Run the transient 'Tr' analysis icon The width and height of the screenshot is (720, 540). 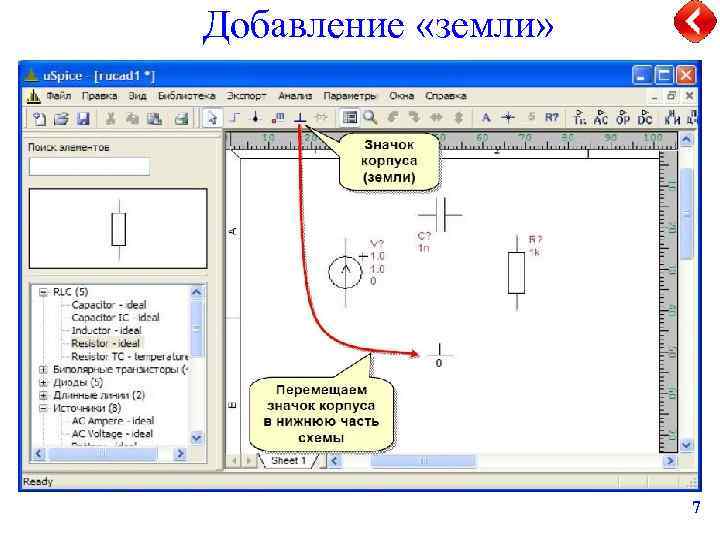579,118
